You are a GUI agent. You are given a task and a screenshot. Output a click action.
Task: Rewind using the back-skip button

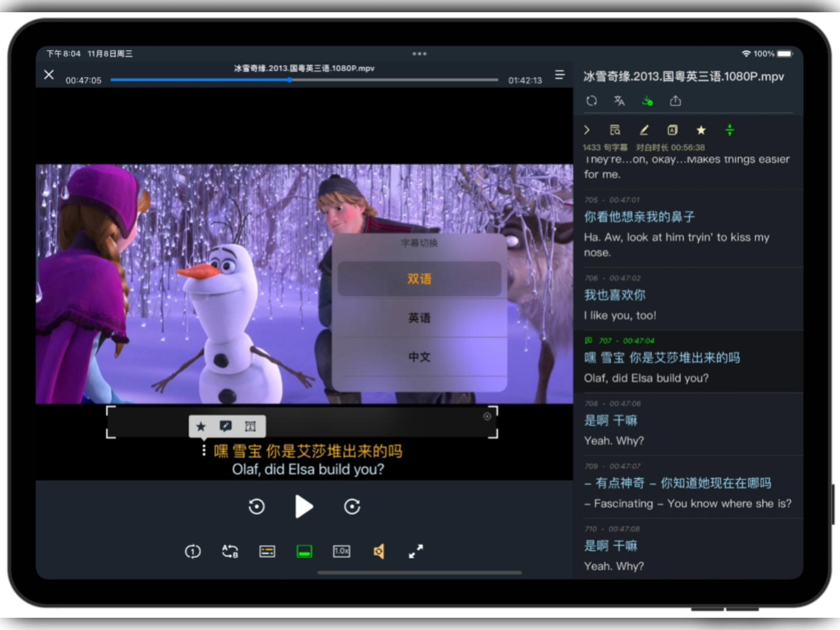click(257, 506)
